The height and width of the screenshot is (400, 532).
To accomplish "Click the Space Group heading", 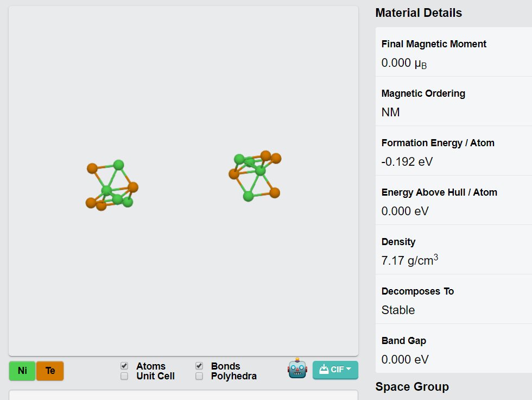I will pyautogui.click(x=412, y=387).
